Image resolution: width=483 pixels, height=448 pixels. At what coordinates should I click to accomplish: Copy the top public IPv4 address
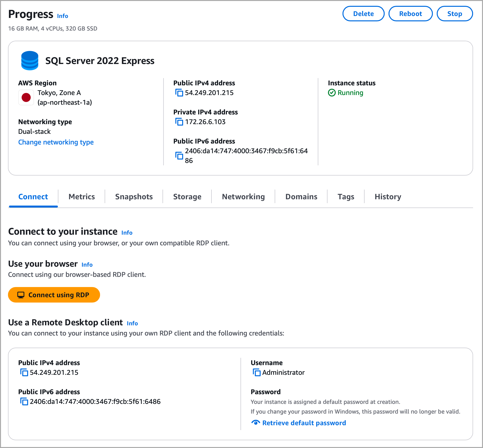179,93
